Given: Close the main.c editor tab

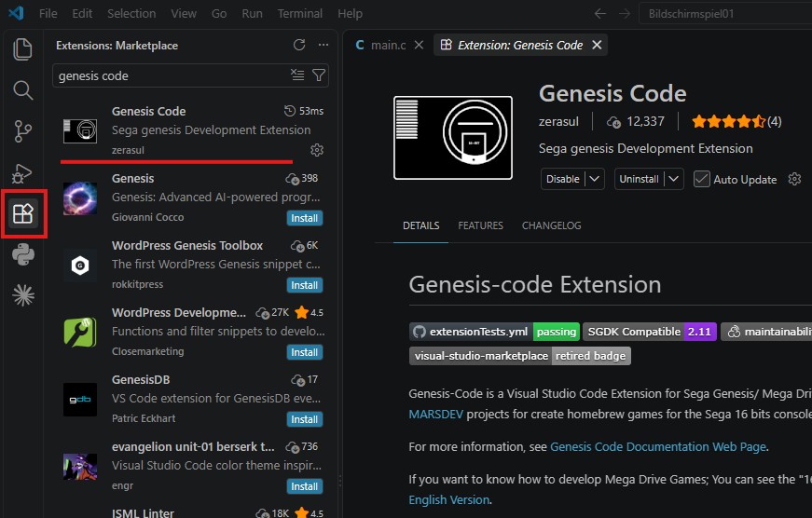Looking at the screenshot, I should pyautogui.click(x=419, y=45).
